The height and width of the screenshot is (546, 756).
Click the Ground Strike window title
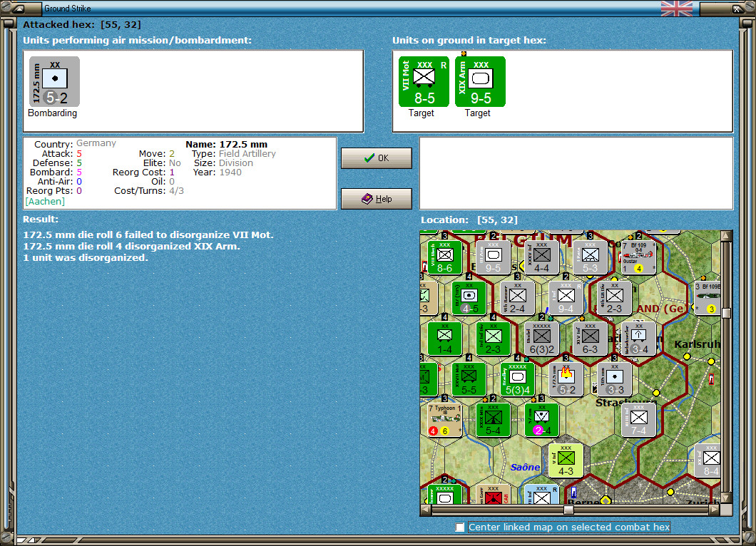click(68, 8)
